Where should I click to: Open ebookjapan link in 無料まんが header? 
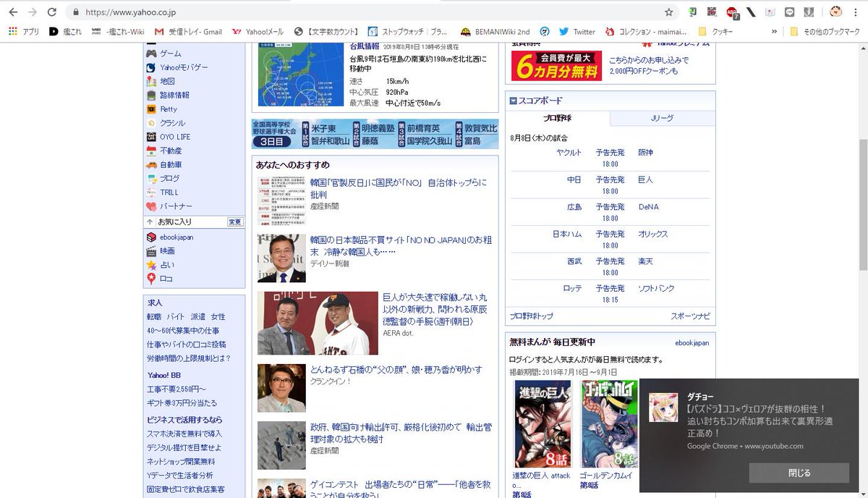pos(692,342)
